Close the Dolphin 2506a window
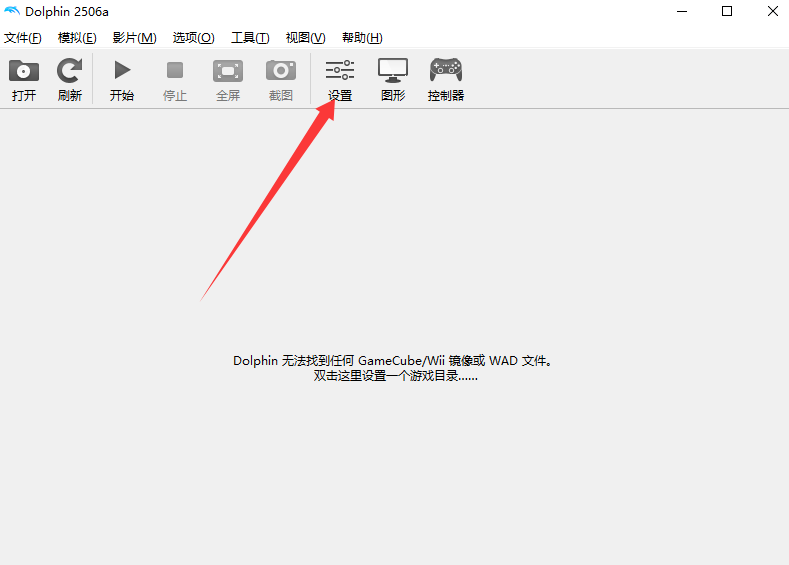789x565 pixels. coord(772,11)
